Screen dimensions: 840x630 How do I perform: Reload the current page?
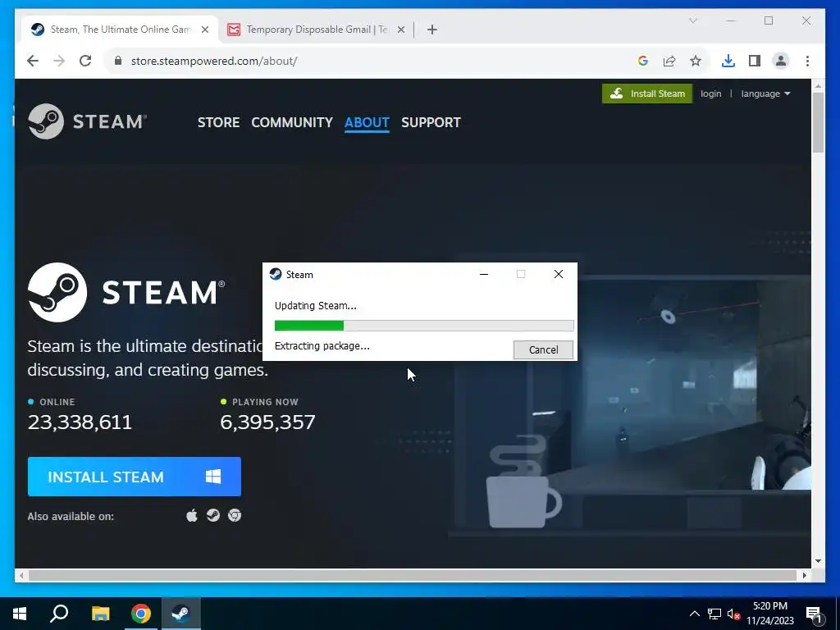point(85,61)
